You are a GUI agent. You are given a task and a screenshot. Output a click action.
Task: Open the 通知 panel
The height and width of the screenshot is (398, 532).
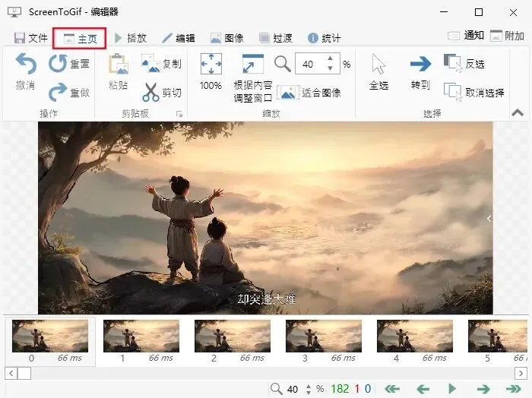(x=465, y=35)
